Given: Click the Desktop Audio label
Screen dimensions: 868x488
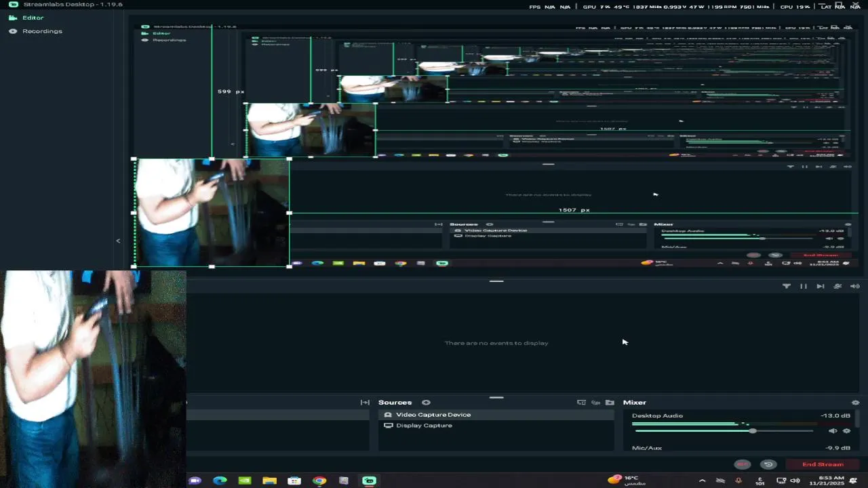Looking at the screenshot, I should tap(657, 415).
